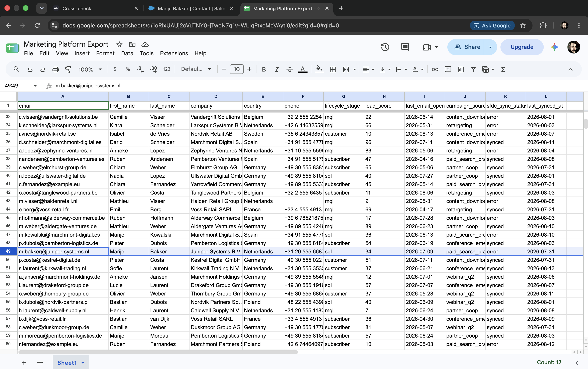Open horizontal align dropdown
The width and height of the screenshot is (588, 369).
368,69
